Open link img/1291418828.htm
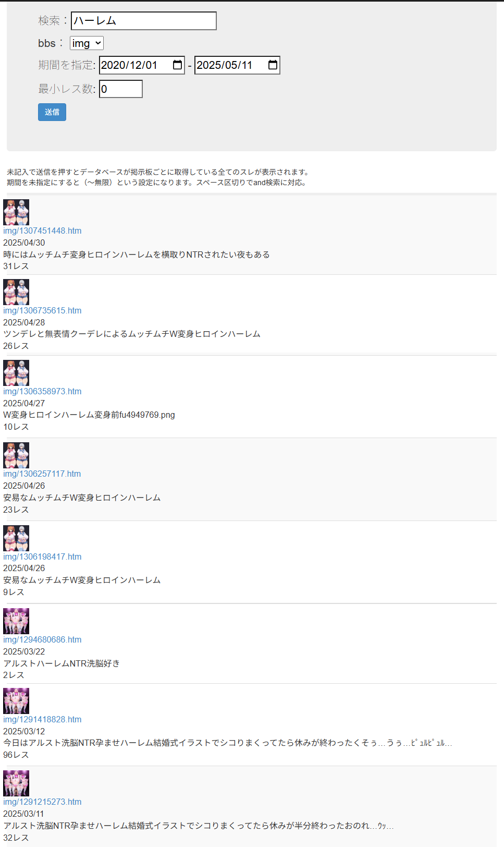 42,719
